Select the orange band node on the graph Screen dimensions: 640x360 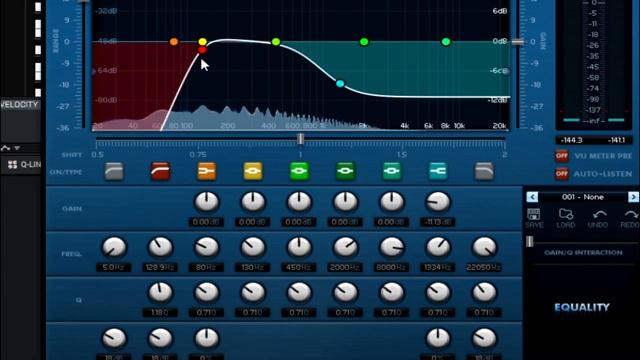pos(174,42)
